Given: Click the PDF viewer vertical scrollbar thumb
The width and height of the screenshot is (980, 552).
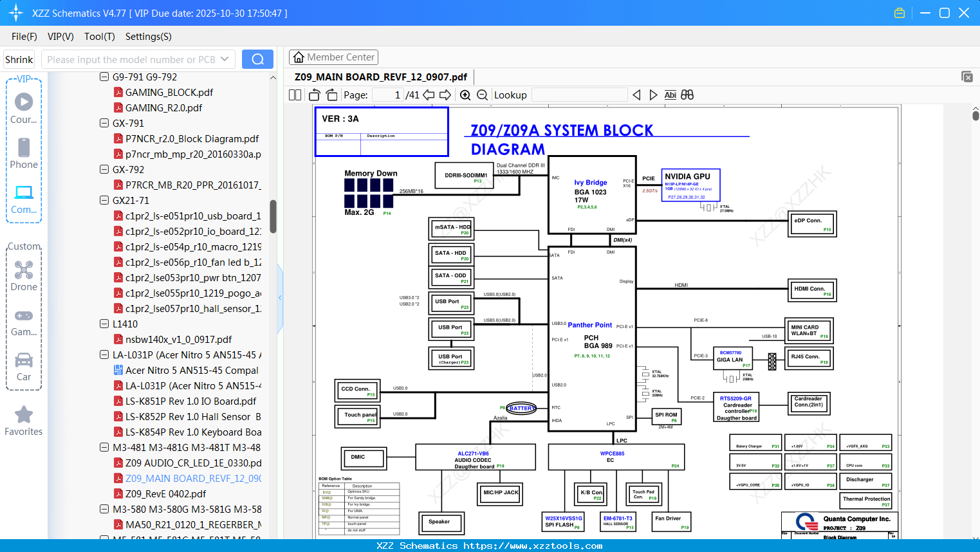Looking at the screenshot, I should pyautogui.click(x=975, y=116).
